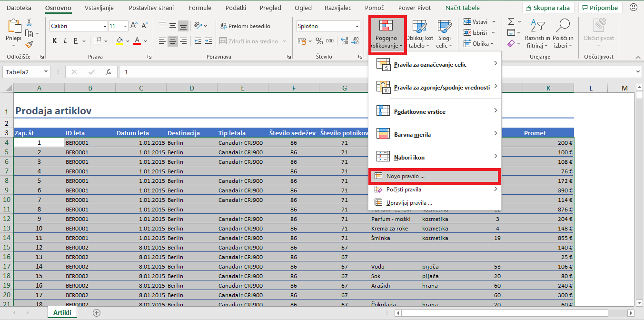Image resolution: width=644 pixels, height=320 pixels.
Task: Click the cell borders icon
Action: point(97,41)
